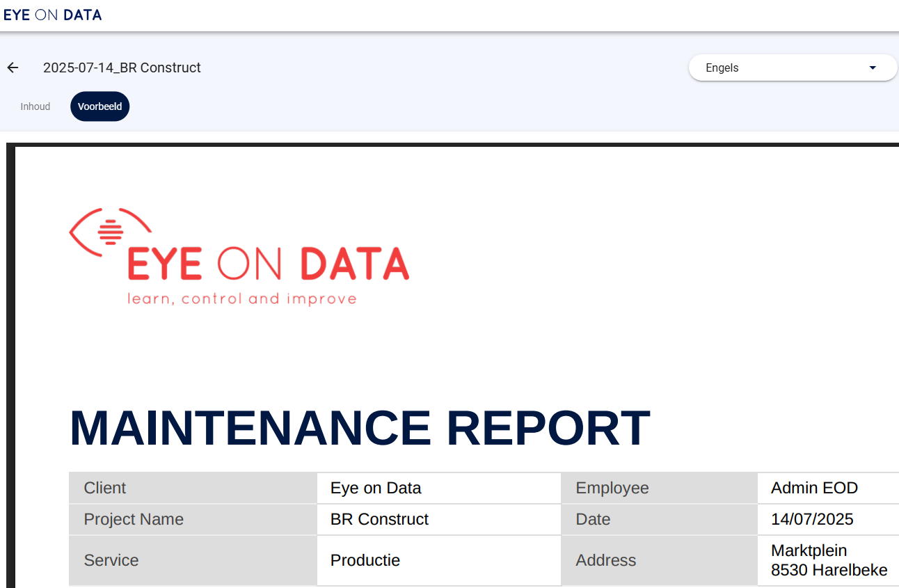The width and height of the screenshot is (899, 588).
Task: Click the red eye graphic in report
Action: click(109, 231)
